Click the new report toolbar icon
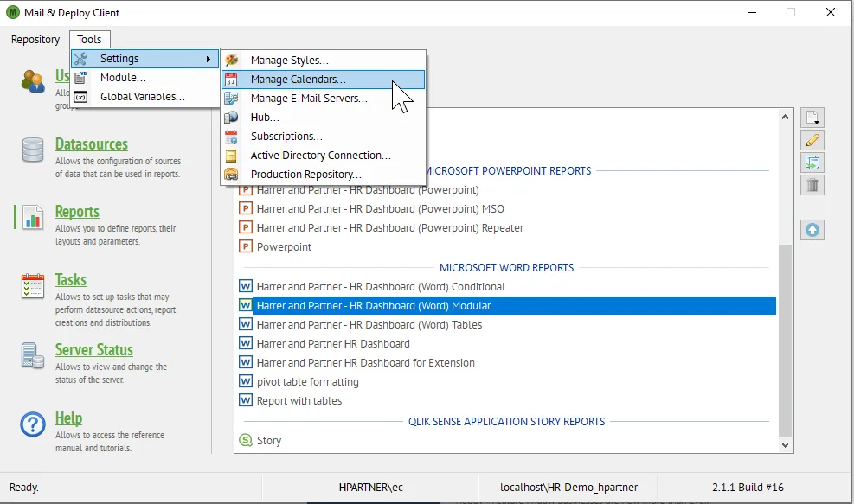The height and width of the screenshot is (504, 854). [x=812, y=118]
